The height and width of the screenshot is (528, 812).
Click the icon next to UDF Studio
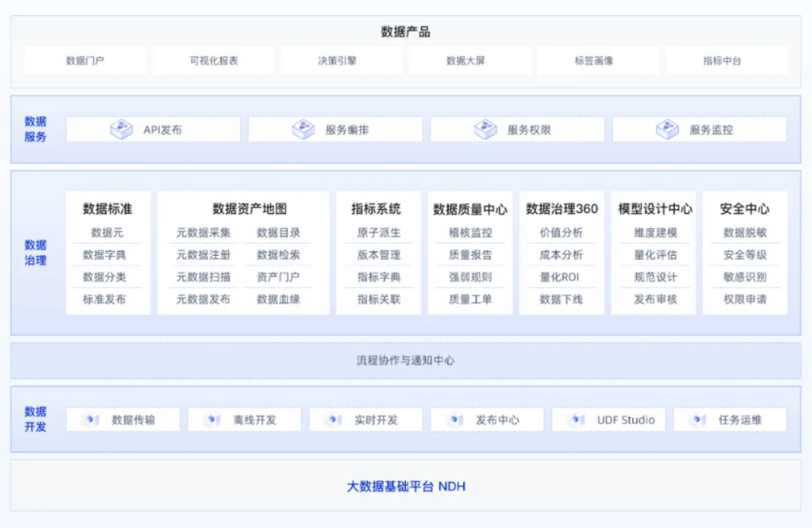[x=577, y=420]
